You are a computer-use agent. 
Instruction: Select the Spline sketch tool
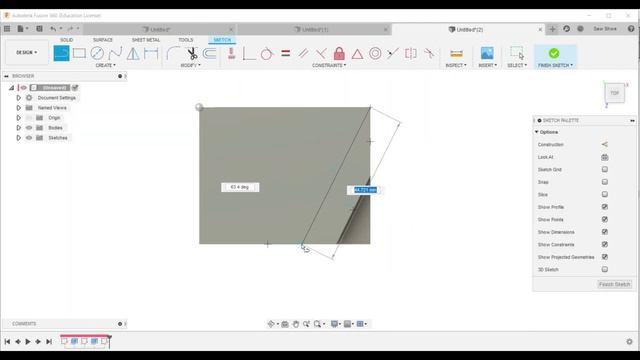(115, 53)
